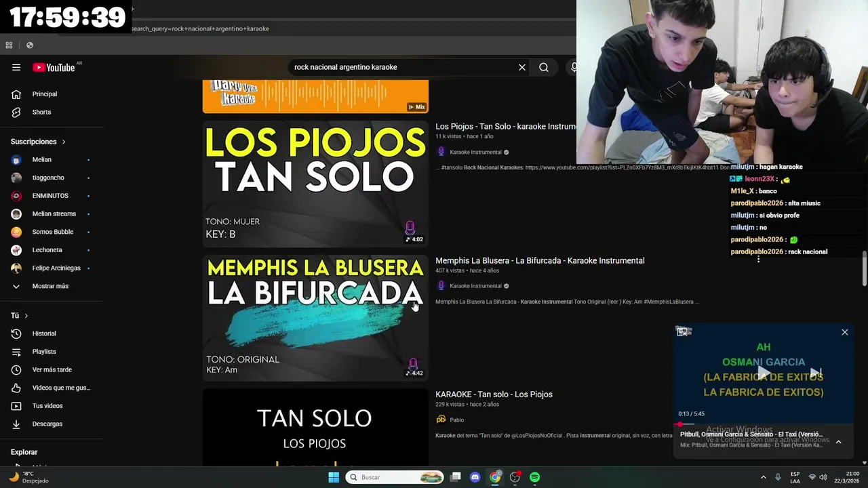The width and height of the screenshot is (868, 488).
Task: Open Tus videos in the sidebar
Action: [x=52, y=406]
